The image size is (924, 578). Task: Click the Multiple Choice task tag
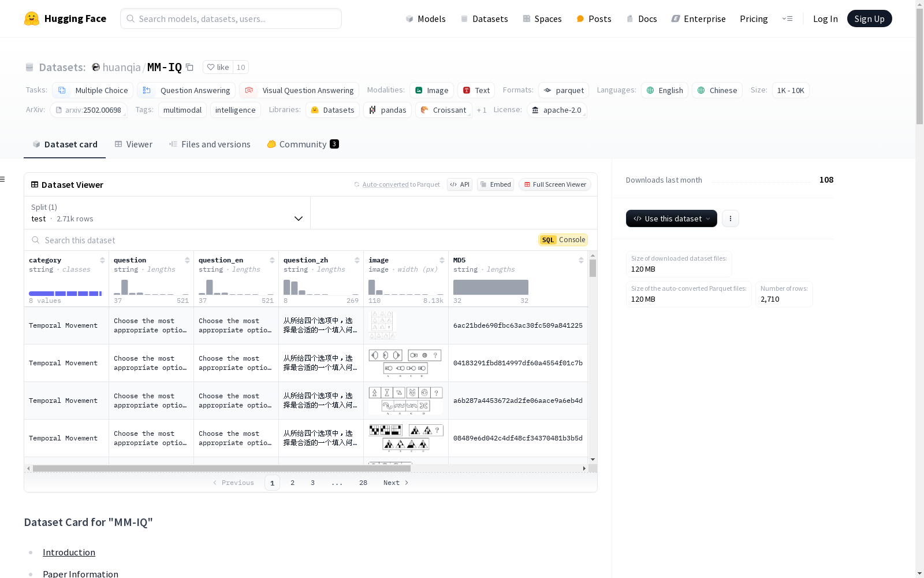pyautogui.click(x=93, y=90)
